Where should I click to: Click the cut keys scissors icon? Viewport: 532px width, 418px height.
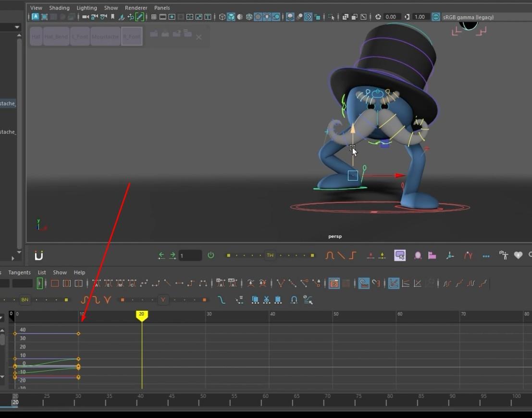[x=266, y=300]
